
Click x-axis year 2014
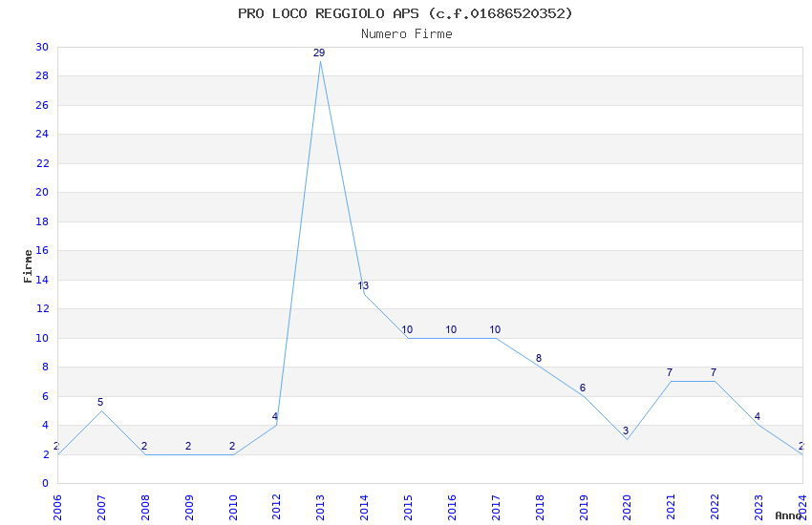[x=364, y=507]
